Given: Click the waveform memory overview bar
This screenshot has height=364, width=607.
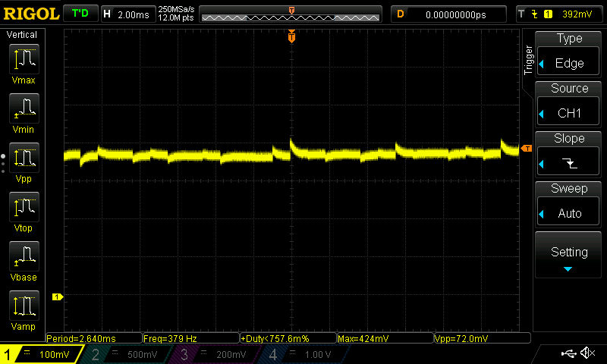Looking at the screenshot, I should tap(291, 14).
